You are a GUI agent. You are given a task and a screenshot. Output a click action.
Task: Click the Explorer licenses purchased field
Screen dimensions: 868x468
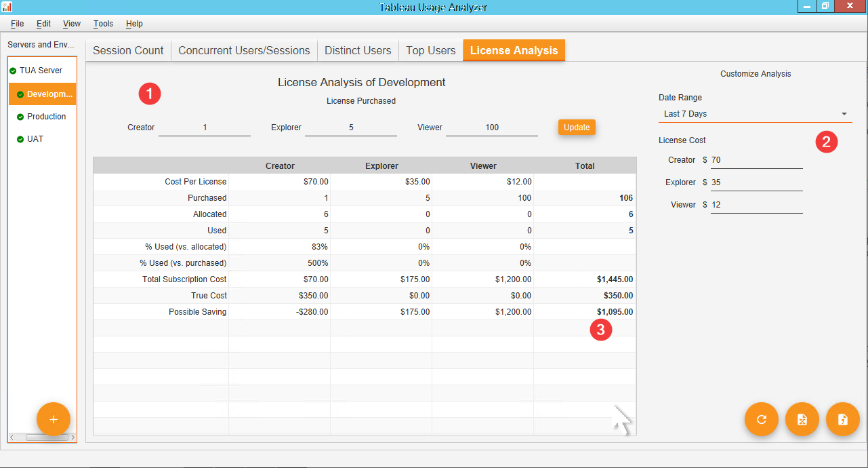coord(350,128)
